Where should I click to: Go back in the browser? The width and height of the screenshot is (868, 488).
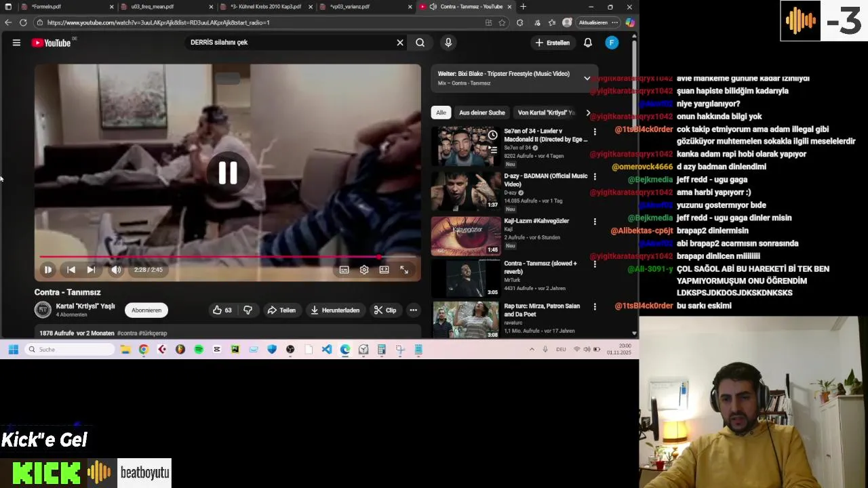[8, 22]
